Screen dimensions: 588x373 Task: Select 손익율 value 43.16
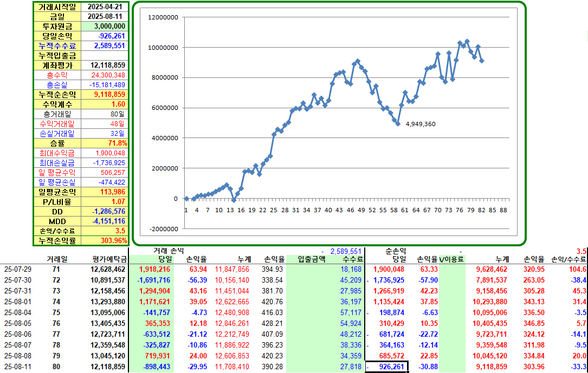[x=198, y=291]
